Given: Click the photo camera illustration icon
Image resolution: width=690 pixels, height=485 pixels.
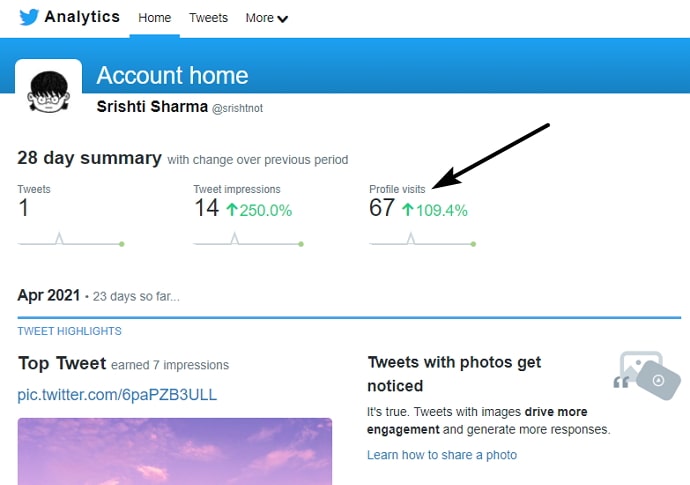Looking at the screenshot, I should [x=647, y=375].
